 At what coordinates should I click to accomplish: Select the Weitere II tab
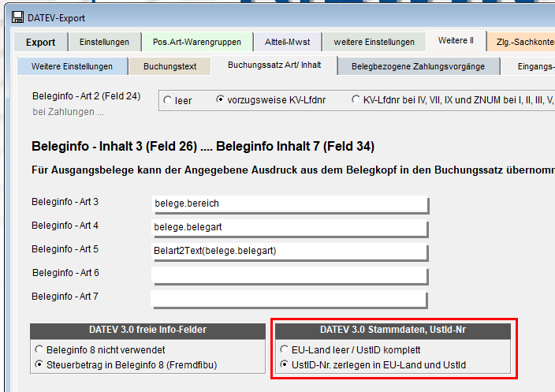(456, 41)
